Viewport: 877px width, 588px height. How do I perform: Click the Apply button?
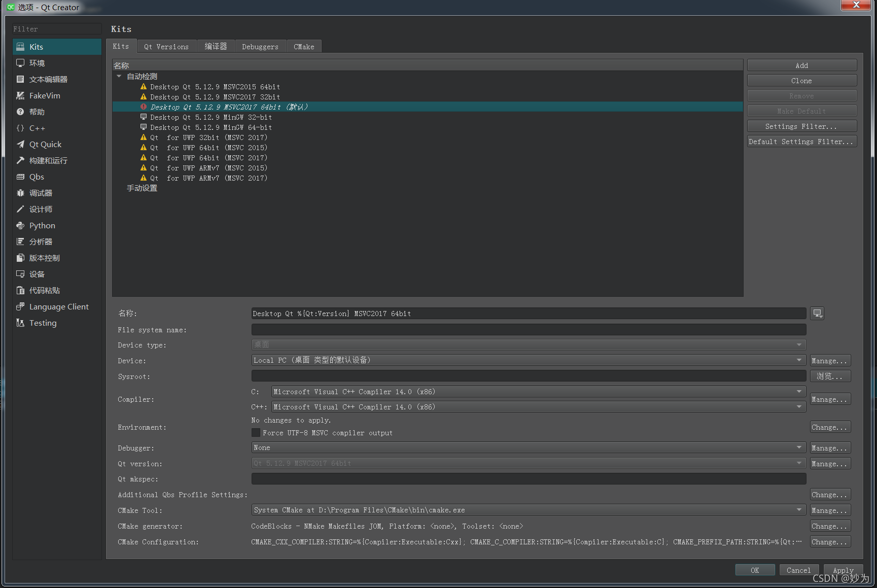coord(843,570)
